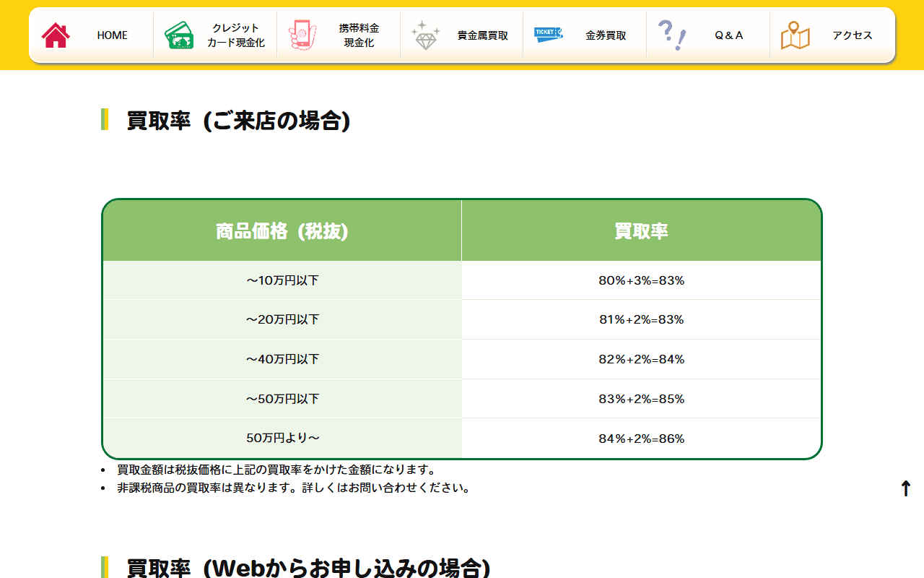Click table header 商品価格（税抜）

(x=282, y=231)
